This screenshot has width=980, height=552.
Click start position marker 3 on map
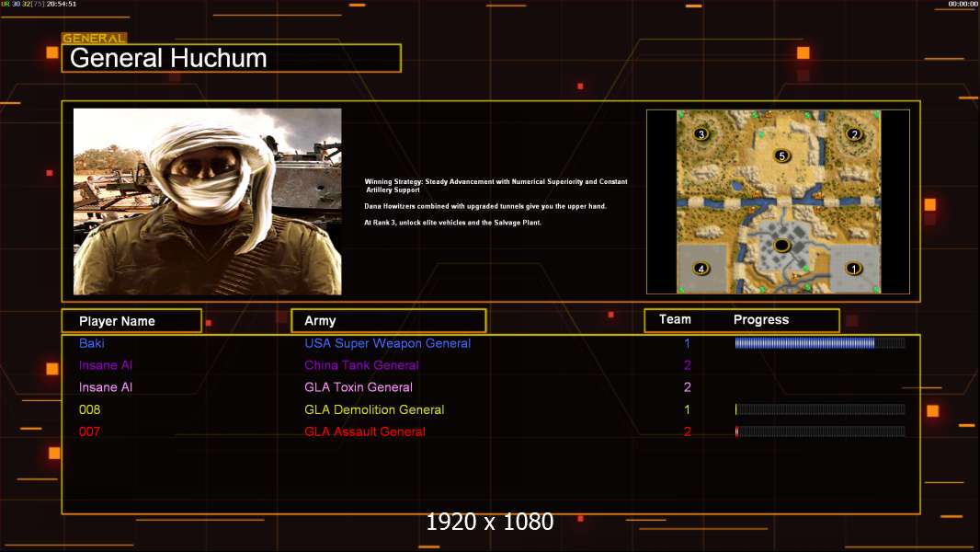701,133
